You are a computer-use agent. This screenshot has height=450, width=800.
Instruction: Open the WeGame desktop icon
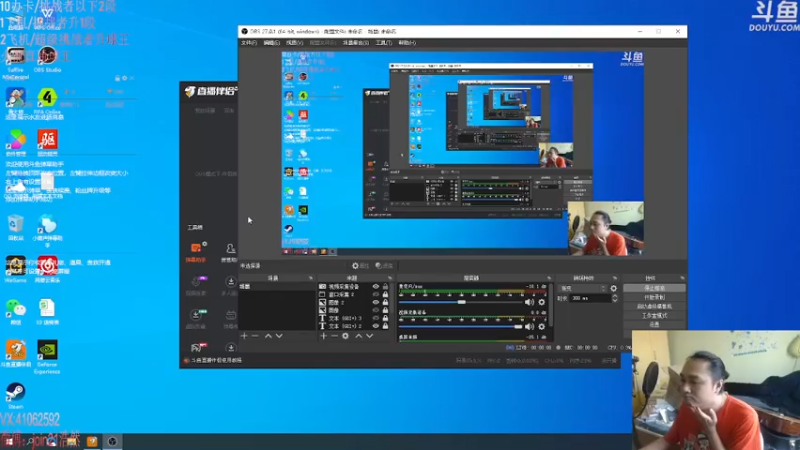16,270
